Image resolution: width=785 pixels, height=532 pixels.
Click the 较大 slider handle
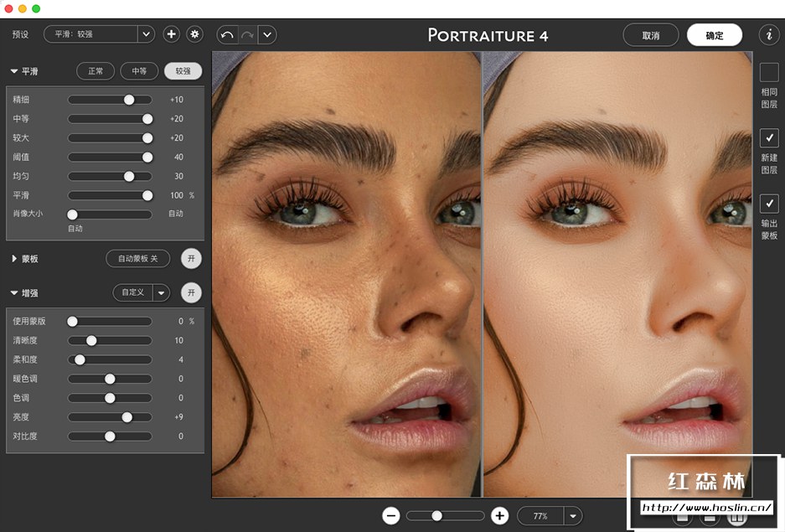point(147,137)
